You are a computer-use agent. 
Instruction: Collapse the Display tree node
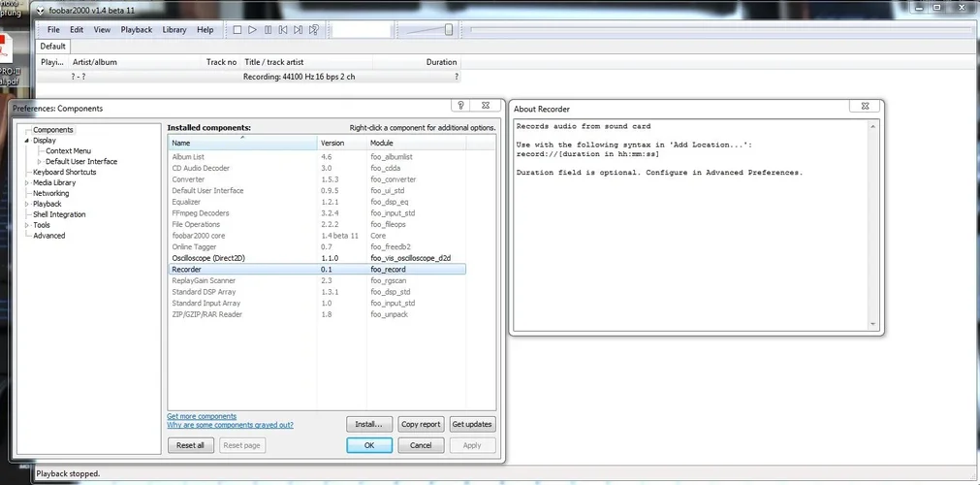click(x=27, y=141)
